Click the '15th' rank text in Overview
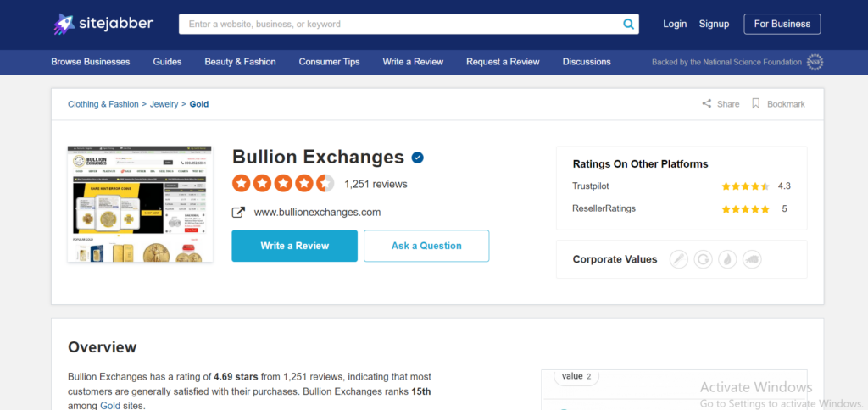Viewport: 868px width, 410px height. coord(420,391)
